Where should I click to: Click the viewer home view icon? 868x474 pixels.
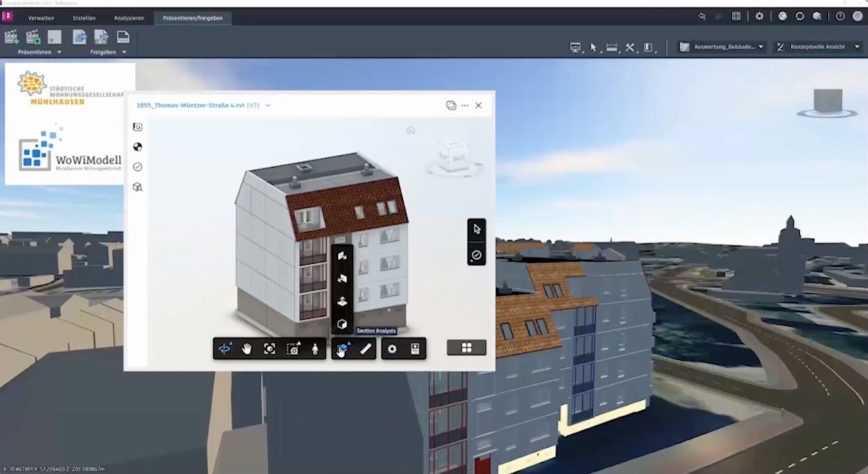click(410, 131)
